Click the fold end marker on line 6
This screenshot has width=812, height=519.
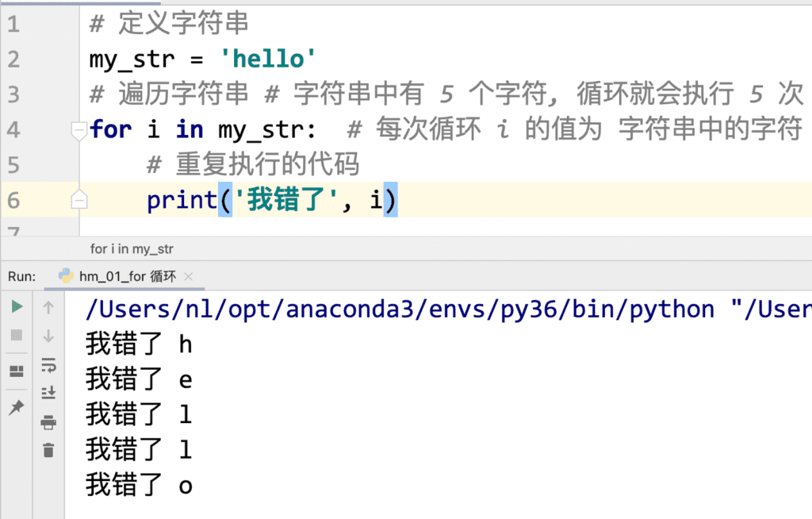[79, 199]
